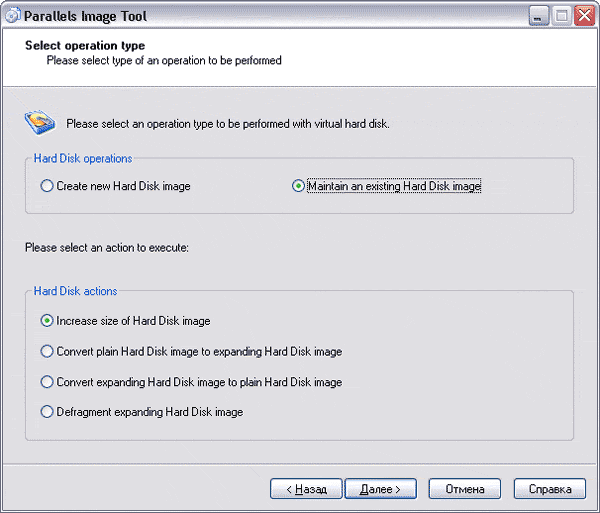Maximize the Parallels Image Tool window
Screen dimensions: 600x513
coord(561,16)
